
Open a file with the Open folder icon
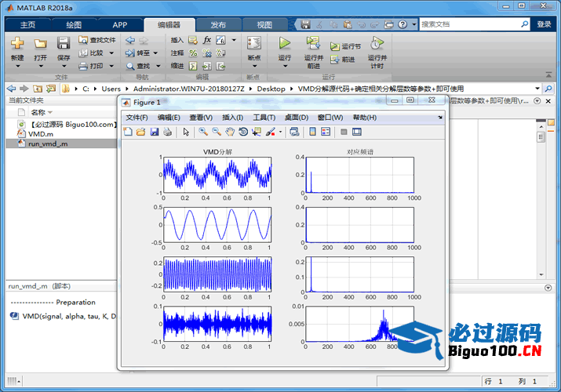41,44
